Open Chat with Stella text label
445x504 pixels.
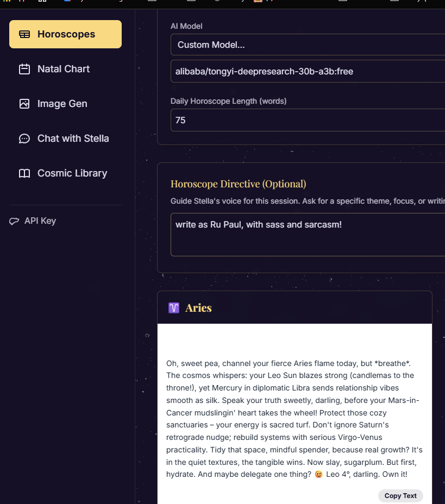click(x=73, y=138)
